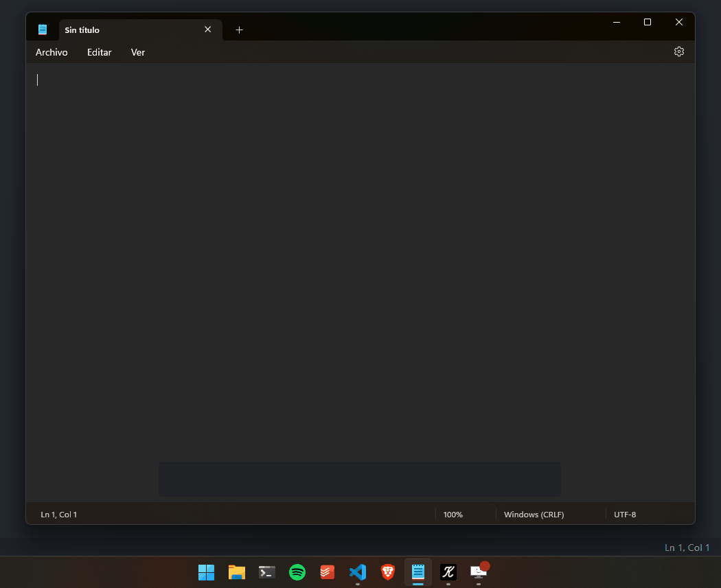Click Windows (CRLF) line ending indicator
The width and height of the screenshot is (721, 588).
(534, 515)
